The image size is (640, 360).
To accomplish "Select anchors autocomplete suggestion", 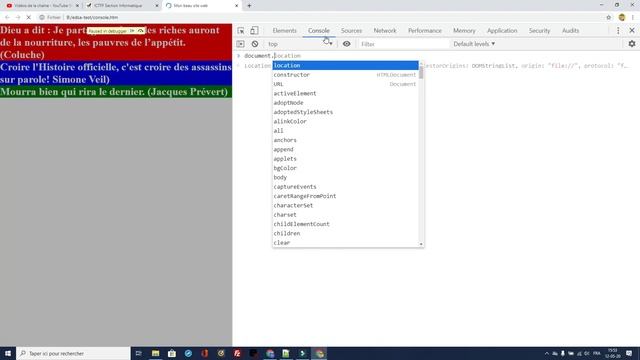I will coord(345,140).
